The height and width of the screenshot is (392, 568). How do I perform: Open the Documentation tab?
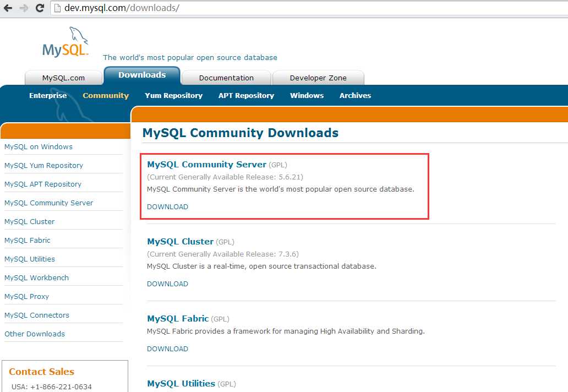click(x=226, y=78)
